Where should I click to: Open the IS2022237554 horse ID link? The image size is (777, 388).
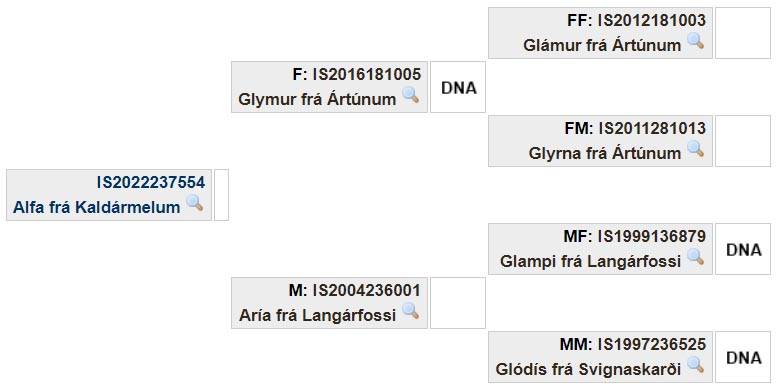click(x=151, y=183)
